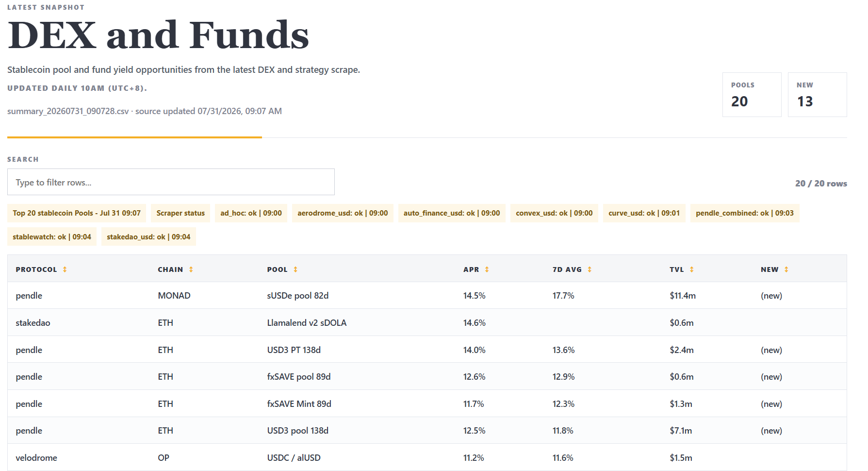Select aerodrome_usd status chip
The height and width of the screenshot is (471, 868).
(343, 213)
